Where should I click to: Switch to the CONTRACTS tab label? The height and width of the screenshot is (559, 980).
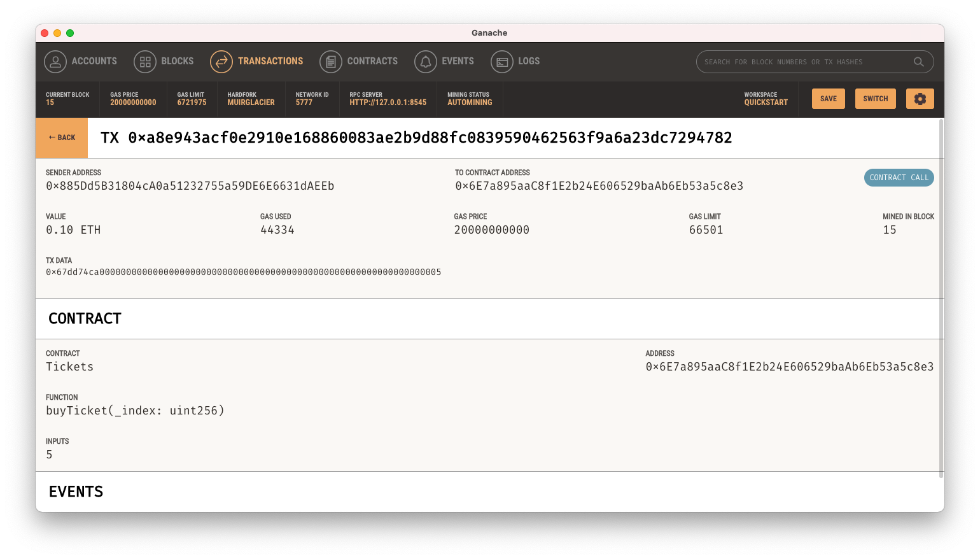pos(372,61)
